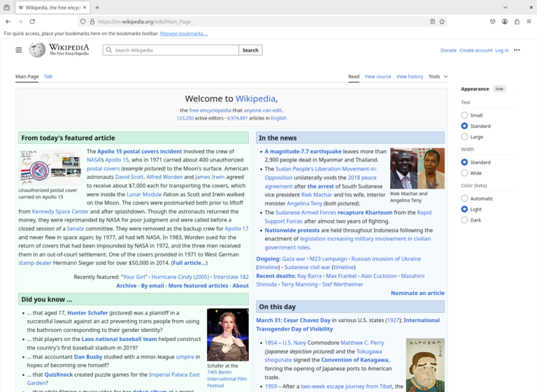Open the magnitude-7.7 earthquake link
Screen dimensions: 537x392
pos(303,152)
